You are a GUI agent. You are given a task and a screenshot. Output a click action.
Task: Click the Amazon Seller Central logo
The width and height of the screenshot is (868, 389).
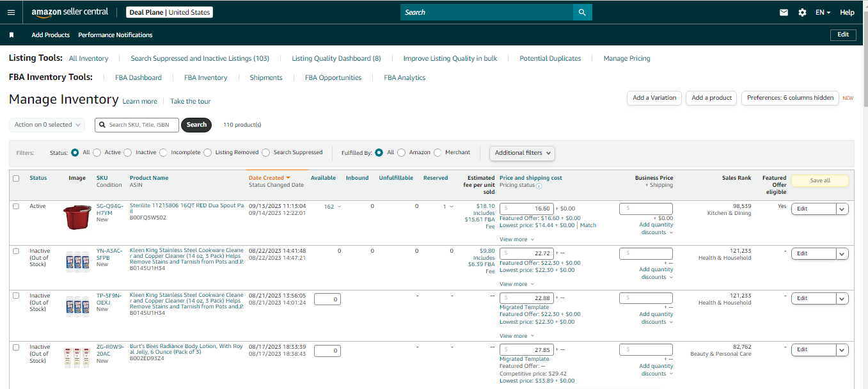coord(70,12)
